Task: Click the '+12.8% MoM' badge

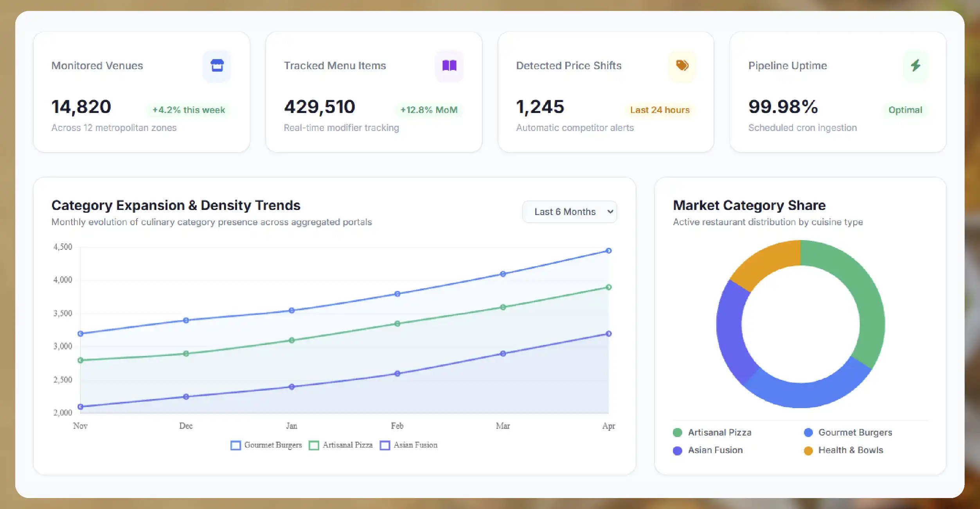Action: 429,110
